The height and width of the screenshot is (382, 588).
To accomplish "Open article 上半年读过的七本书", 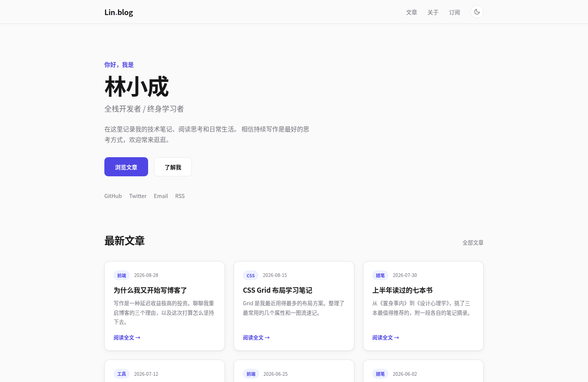I will 402,290.
